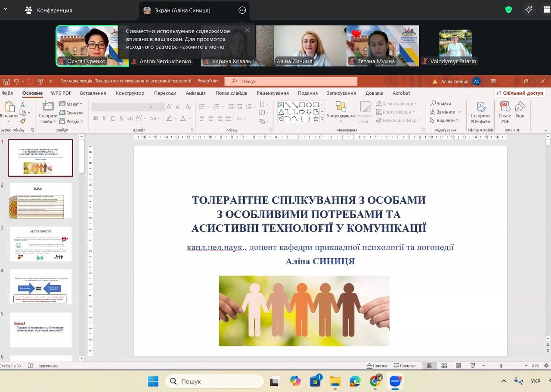The height and width of the screenshot is (392, 551).
Task: Toggle the Notes pane (Нотатки)
Action: tap(377, 366)
